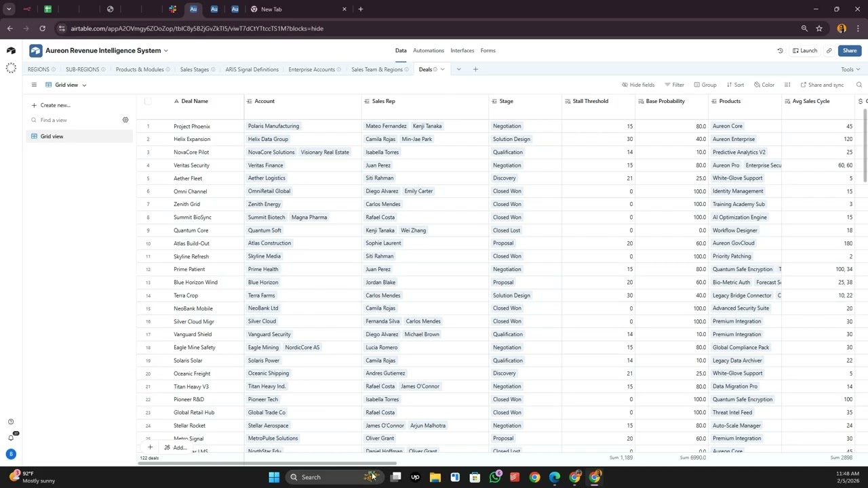Click the blue Share button
The image size is (868, 488).
coord(849,51)
